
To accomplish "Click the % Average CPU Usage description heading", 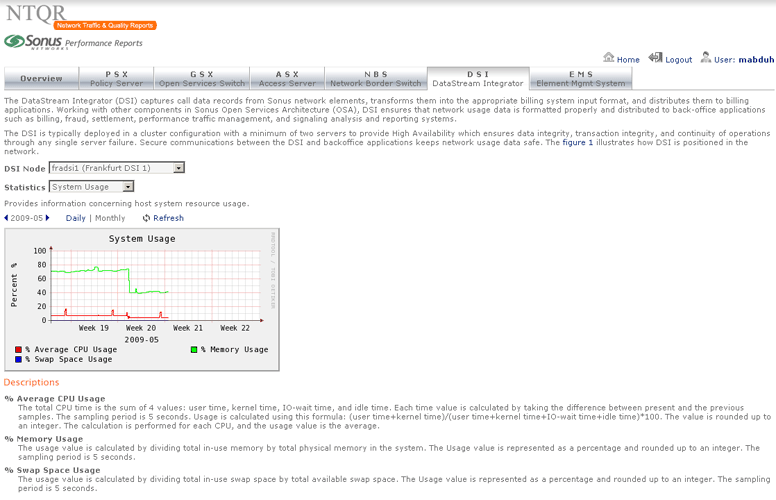I will click(x=55, y=399).
